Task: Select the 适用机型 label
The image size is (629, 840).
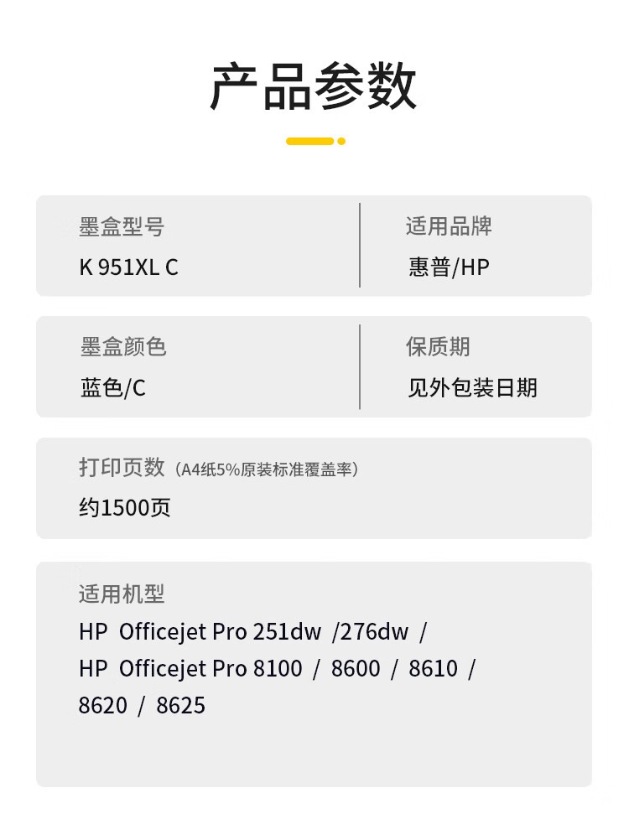Action: 122,594
